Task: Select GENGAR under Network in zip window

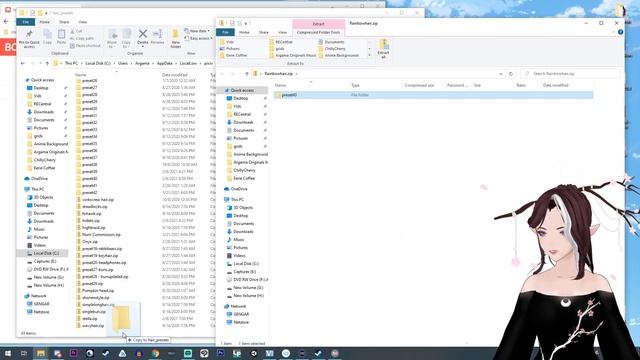Action: [241, 314]
